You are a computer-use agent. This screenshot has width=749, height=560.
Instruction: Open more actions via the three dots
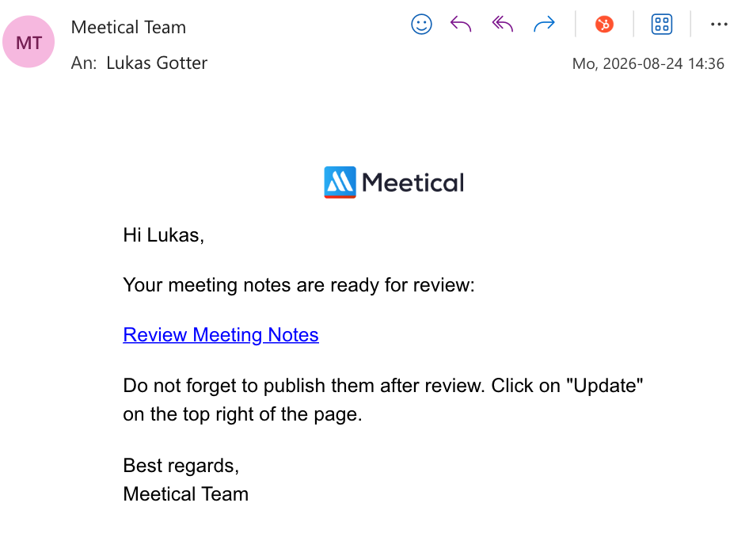pyautogui.click(x=719, y=24)
